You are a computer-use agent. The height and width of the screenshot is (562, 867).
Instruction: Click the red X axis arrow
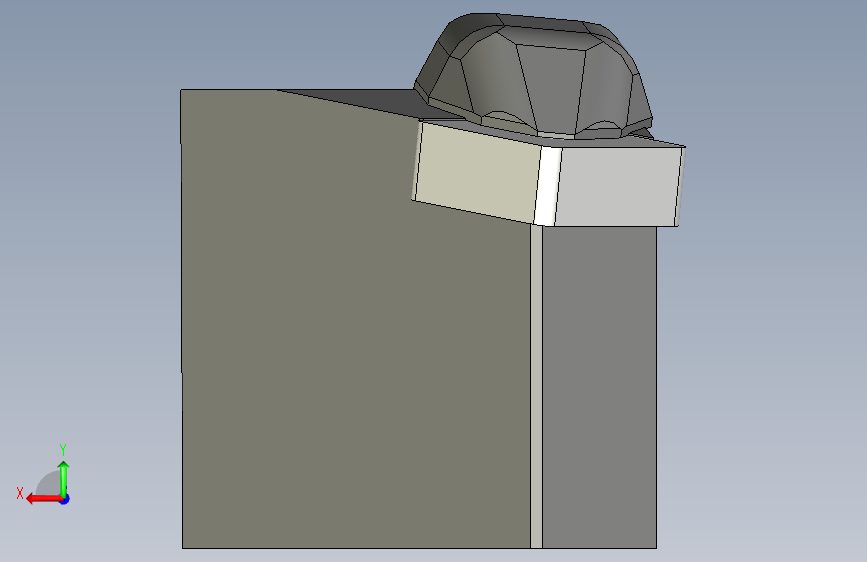click(x=43, y=499)
